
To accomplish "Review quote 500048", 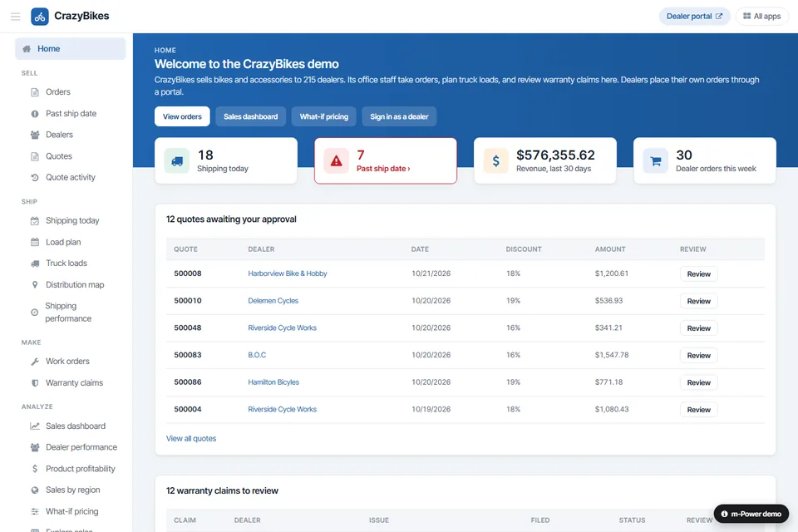I will pos(699,328).
